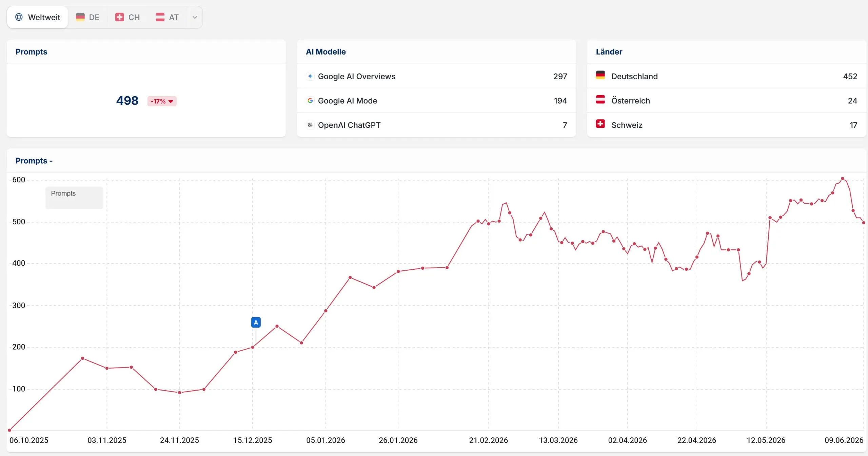The height and width of the screenshot is (456, 868).
Task: Open the Deutschland country row
Action: coord(727,76)
